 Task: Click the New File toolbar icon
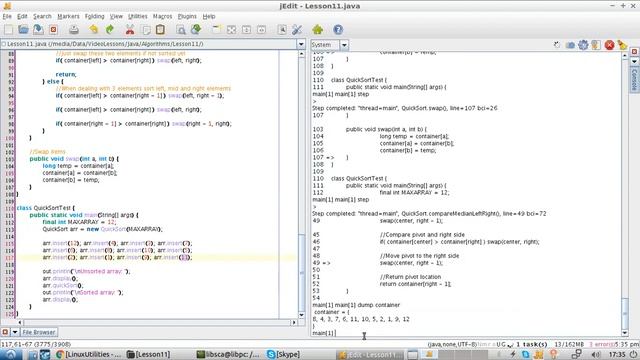(x=9, y=29)
